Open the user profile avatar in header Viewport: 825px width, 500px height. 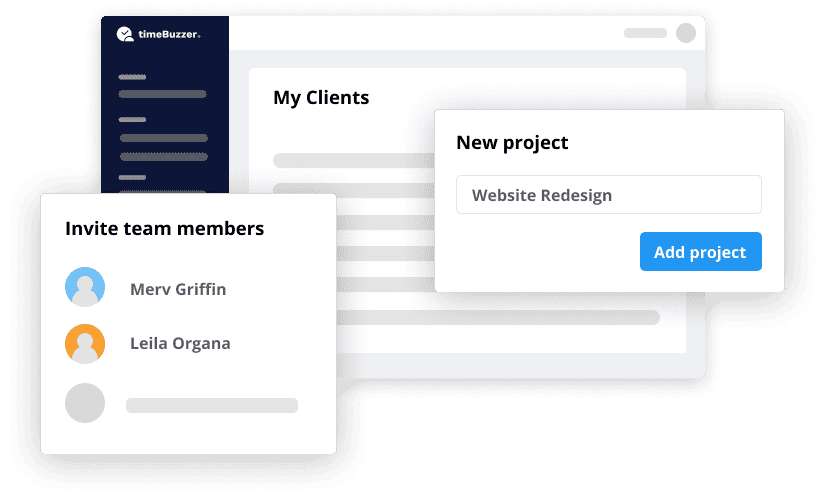(686, 33)
